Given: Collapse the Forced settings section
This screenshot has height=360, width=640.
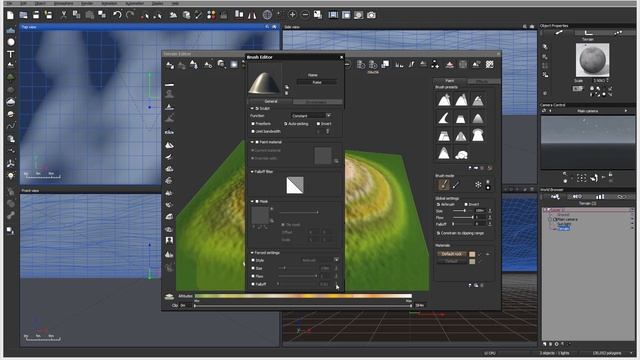Looking at the screenshot, I should pos(252,253).
